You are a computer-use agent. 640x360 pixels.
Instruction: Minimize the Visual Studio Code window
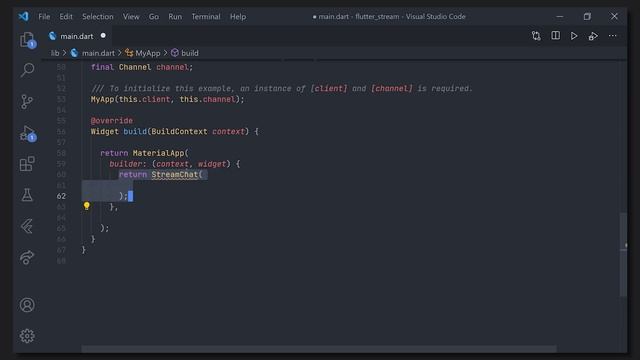click(x=560, y=17)
